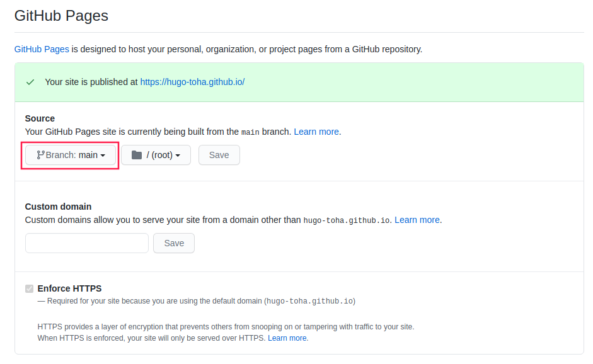Visit published site https://hugo-toha.github.io/
The width and height of the screenshot is (593, 364).
click(192, 82)
